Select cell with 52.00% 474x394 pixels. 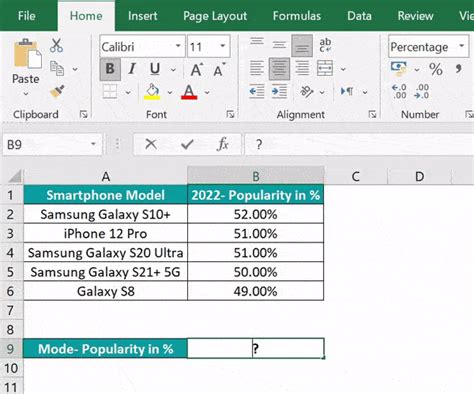(x=256, y=214)
